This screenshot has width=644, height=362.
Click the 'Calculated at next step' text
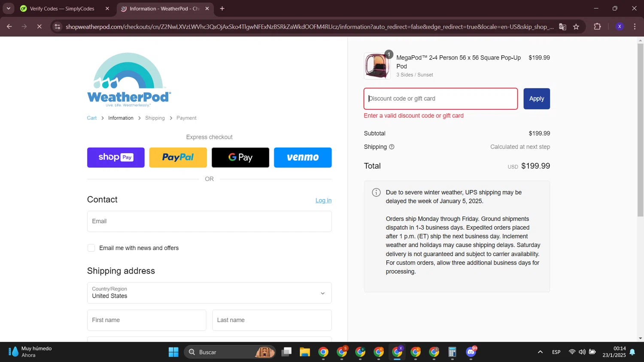(x=520, y=147)
